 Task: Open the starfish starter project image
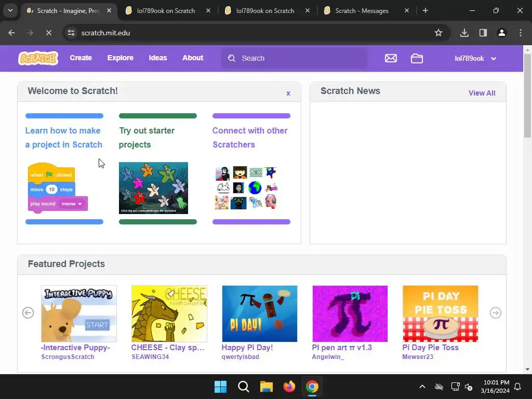[153, 188]
